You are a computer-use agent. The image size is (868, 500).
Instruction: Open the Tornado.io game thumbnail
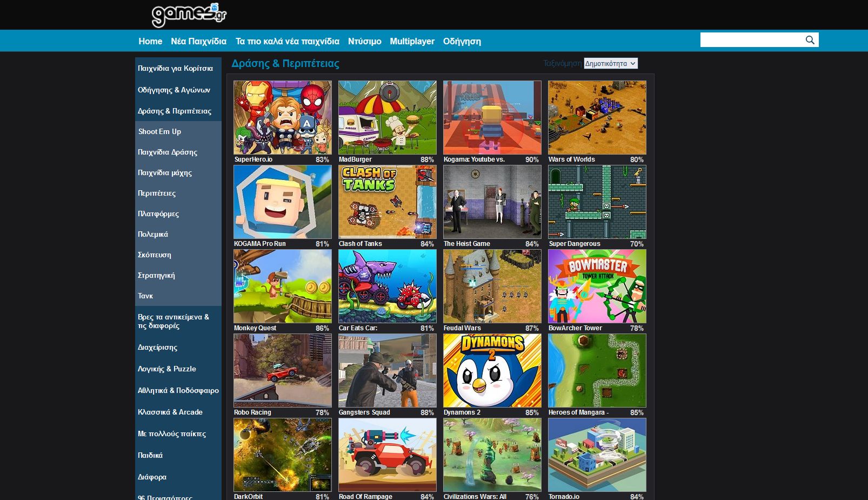click(x=597, y=455)
